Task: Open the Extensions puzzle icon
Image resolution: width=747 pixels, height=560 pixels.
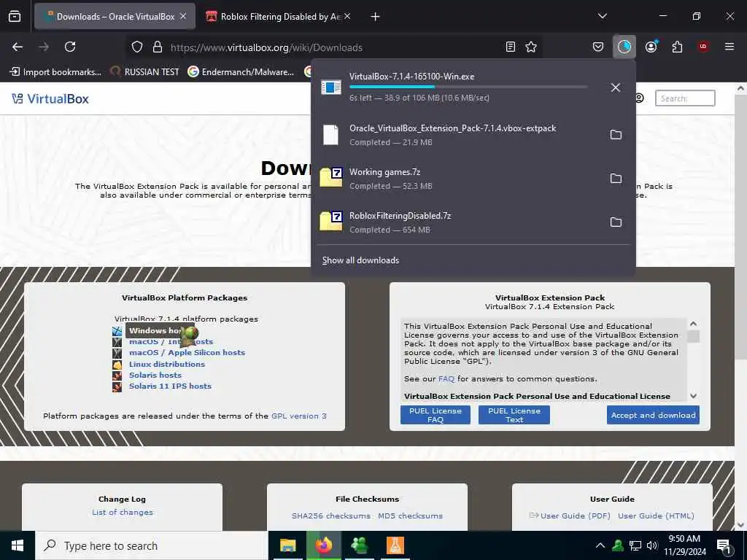Action: point(677,47)
